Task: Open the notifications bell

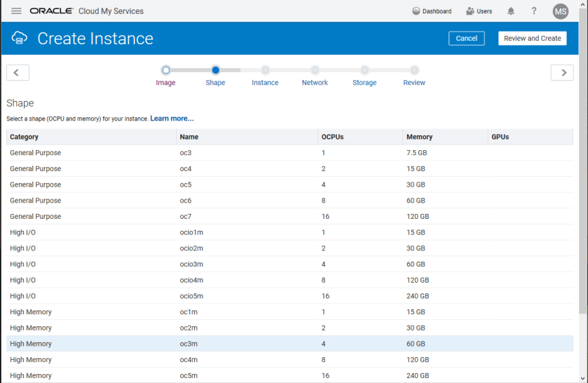Action: [511, 11]
